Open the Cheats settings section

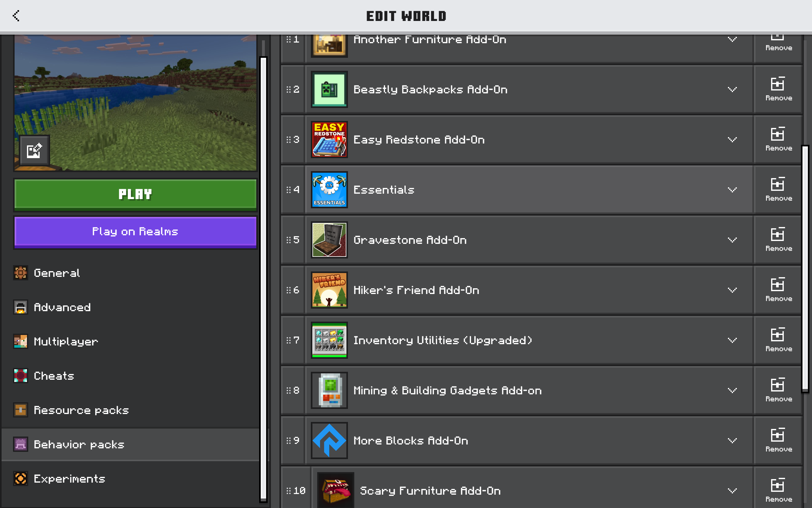click(x=130, y=376)
